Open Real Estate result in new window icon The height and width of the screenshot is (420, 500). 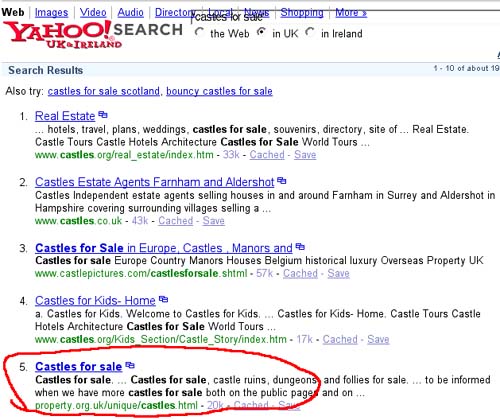pos(103,115)
